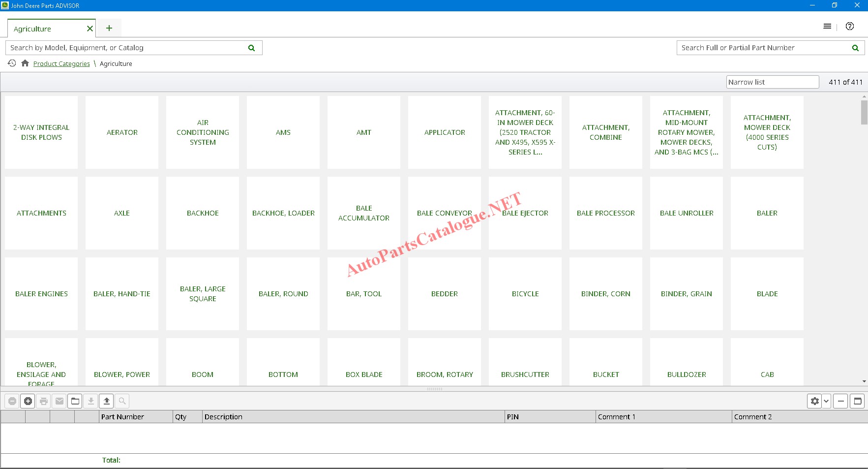
Task: Open the help question mark icon
Action: click(x=850, y=26)
